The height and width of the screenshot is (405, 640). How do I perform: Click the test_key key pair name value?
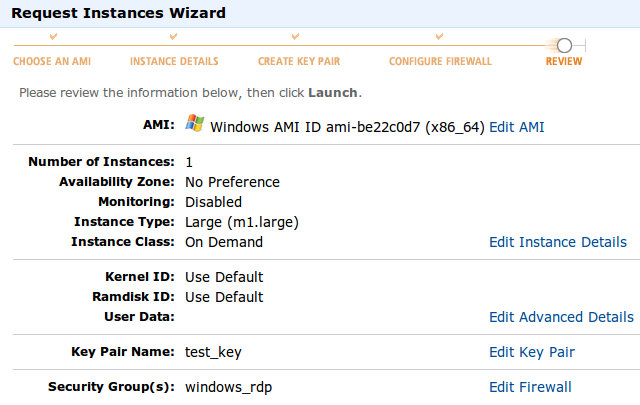(213, 352)
